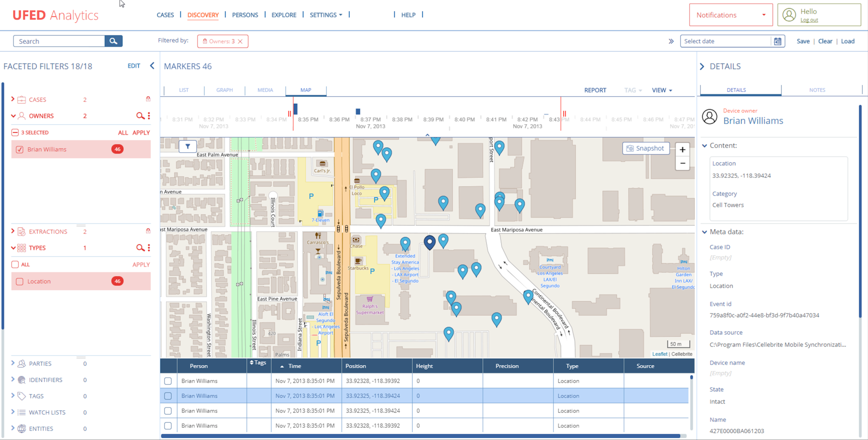The width and height of the screenshot is (868, 440).
Task: Open the VIEW dropdown above the map
Action: (x=661, y=90)
